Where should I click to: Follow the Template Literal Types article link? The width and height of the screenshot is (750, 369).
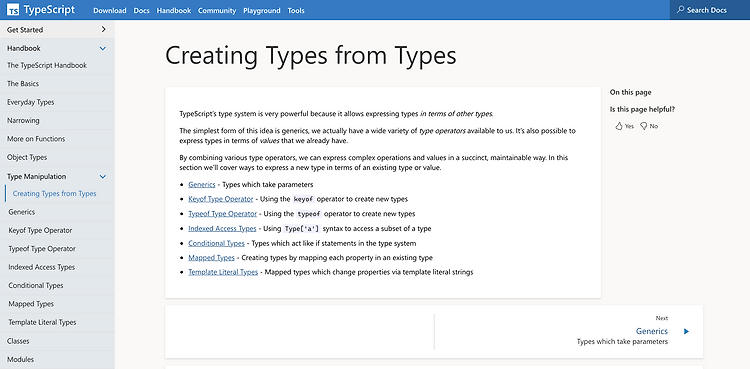point(223,272)
